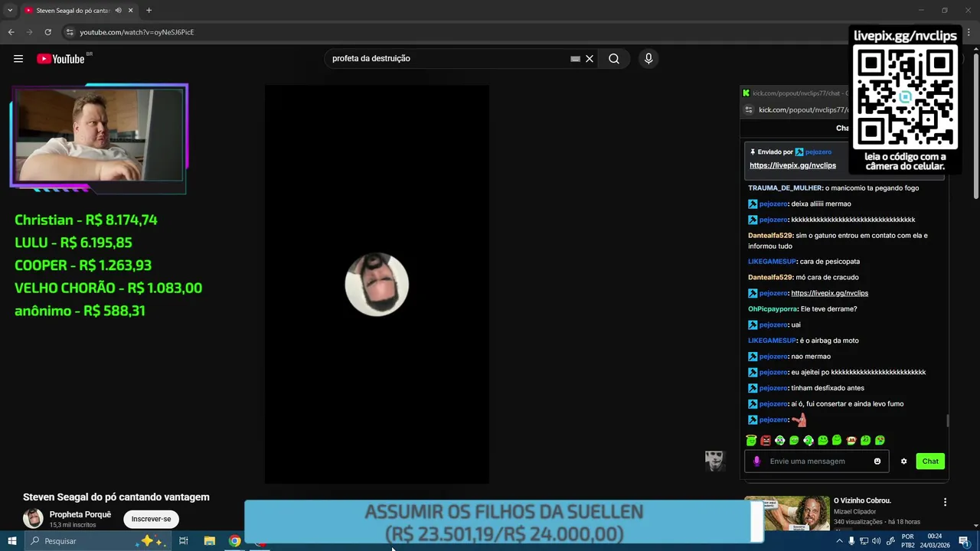Viewport: 980px width, 551px height.
Task: Go back in the browser
Action: (11, 32)
